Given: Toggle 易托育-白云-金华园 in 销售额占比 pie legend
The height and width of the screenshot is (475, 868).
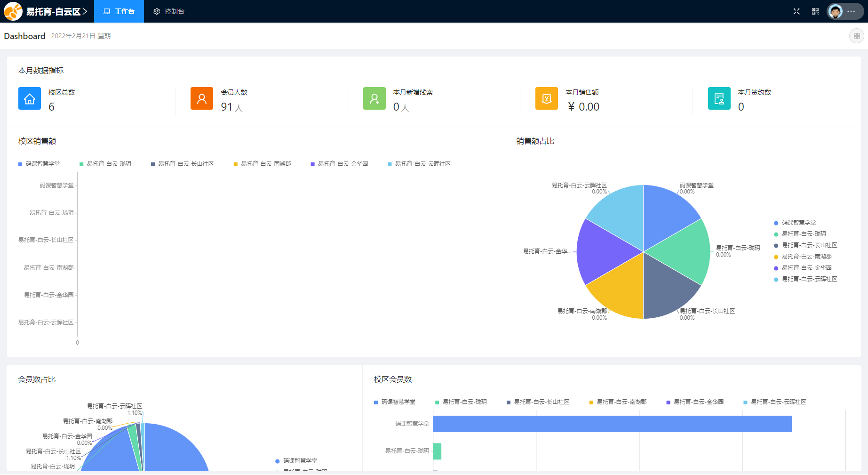Looking at the screenshot, I should point(803,268).
